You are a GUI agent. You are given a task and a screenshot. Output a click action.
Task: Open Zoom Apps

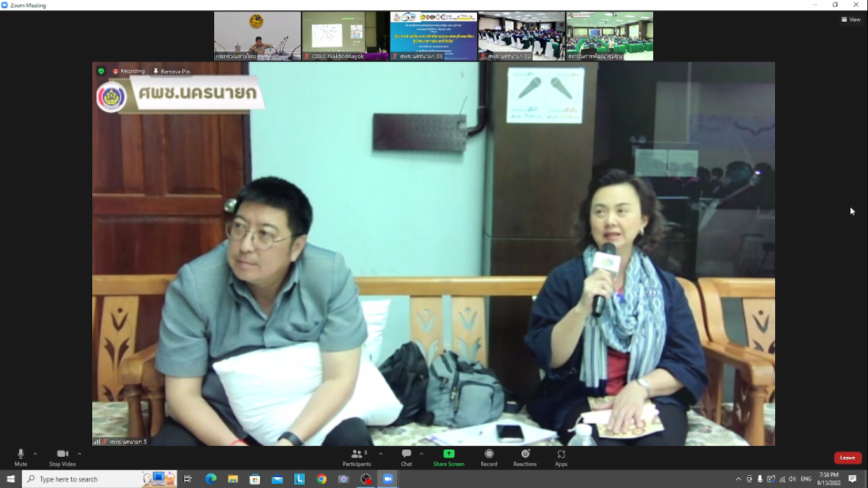561,457
